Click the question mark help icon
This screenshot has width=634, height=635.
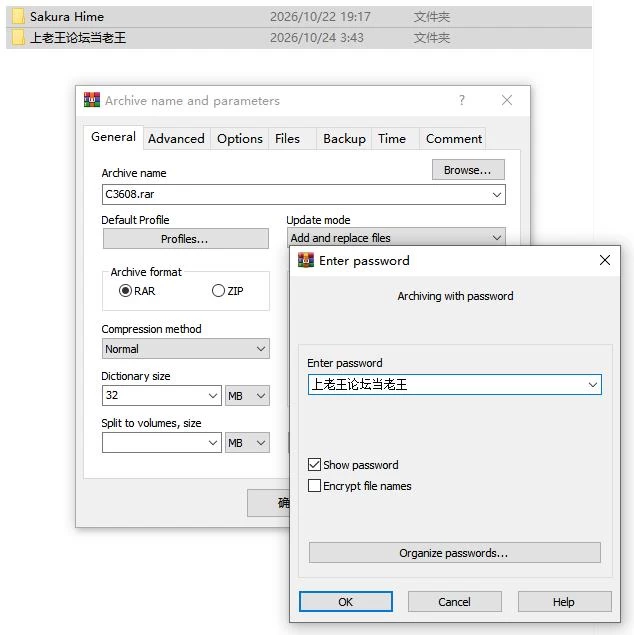[462, 100]
